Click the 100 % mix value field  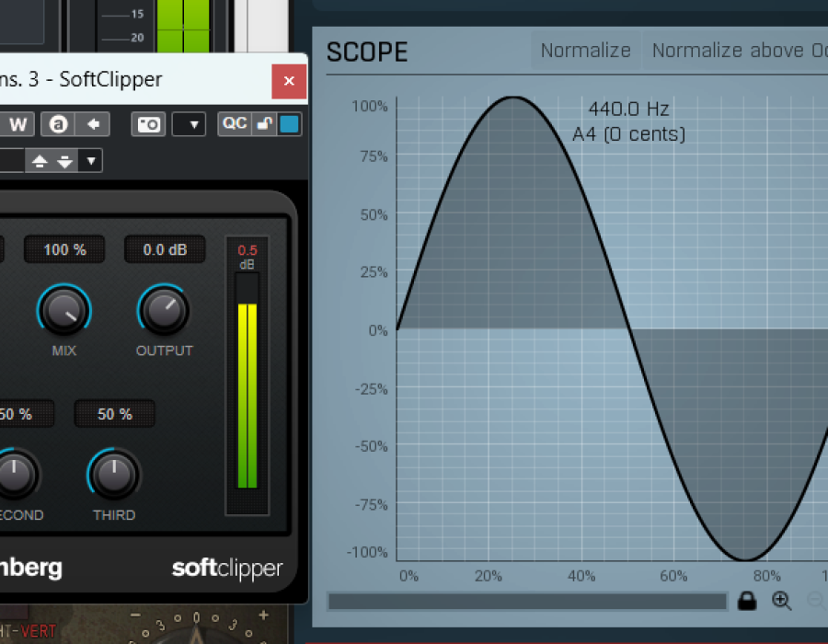pos(64,249)
